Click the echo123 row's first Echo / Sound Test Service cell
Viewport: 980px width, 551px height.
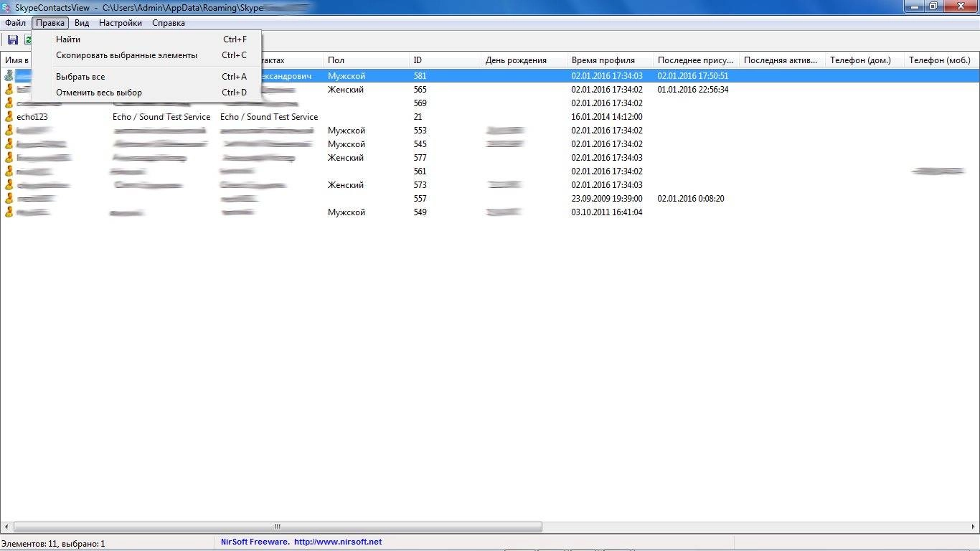161,116
